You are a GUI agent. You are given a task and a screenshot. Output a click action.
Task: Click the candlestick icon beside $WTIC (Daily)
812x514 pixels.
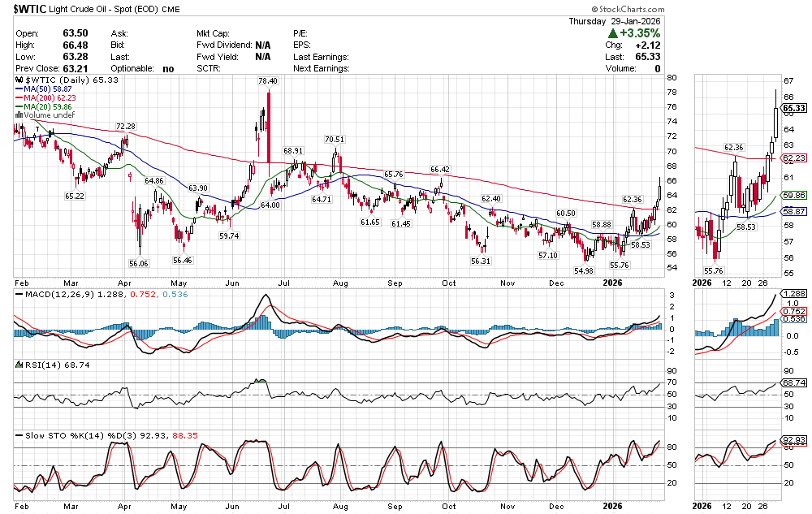(x=17, y=81)
